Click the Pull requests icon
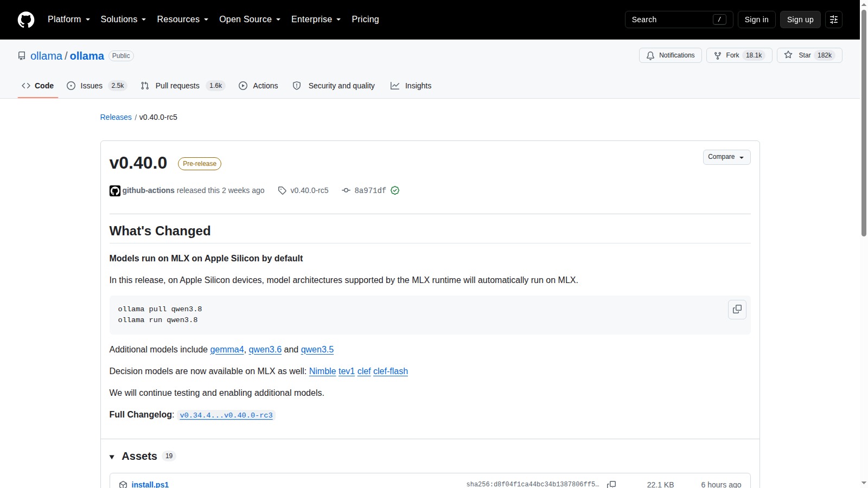Viewport: 868px width, 488px height. click(x=145, y=86)
